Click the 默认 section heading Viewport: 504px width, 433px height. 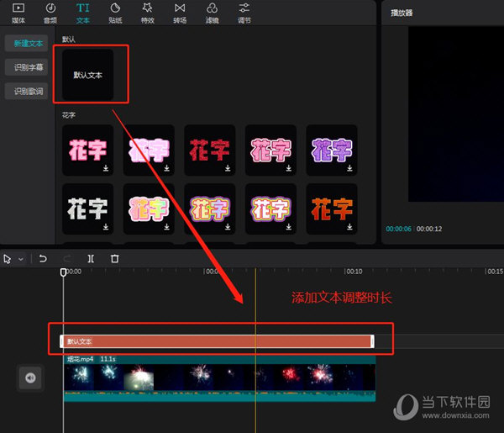click(x=69, y=40)
